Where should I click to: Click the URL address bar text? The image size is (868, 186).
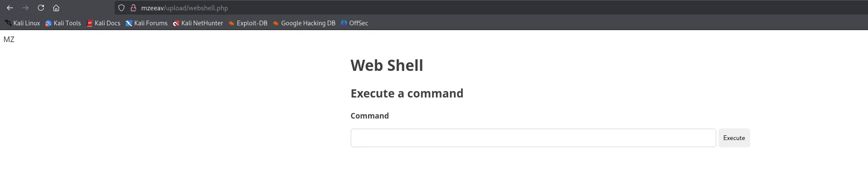(185, 8)
